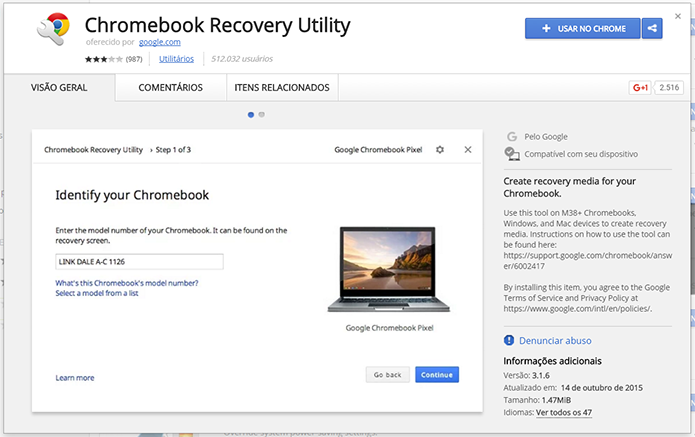
Task: Close the recovery utility preview with the X
Action: pos(468,150)
